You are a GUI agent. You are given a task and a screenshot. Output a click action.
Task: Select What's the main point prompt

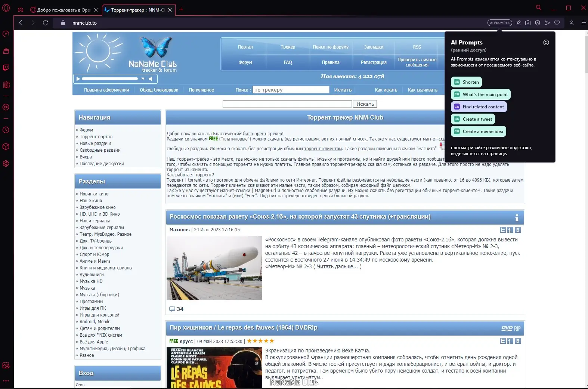coord(481,95)
